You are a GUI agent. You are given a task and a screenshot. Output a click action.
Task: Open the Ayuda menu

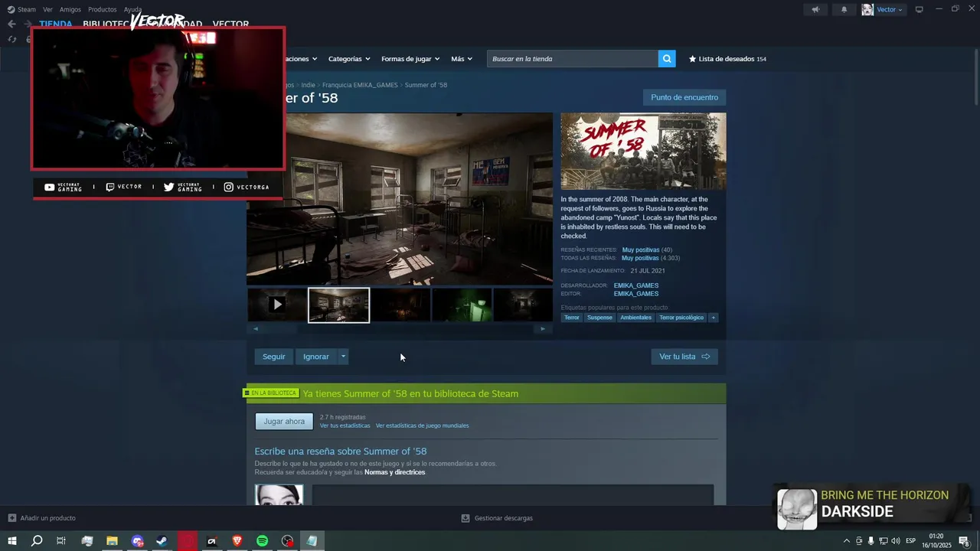(132, 10)
